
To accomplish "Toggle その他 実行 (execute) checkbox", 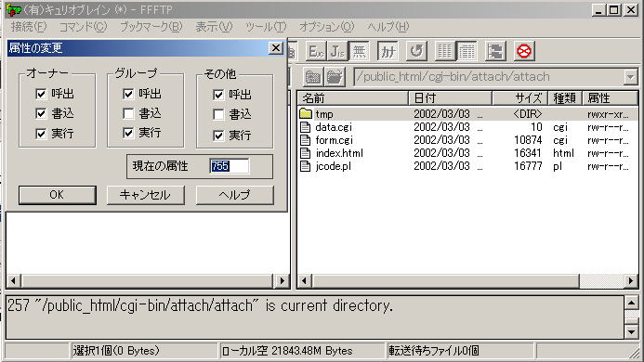I will (218, 135).
